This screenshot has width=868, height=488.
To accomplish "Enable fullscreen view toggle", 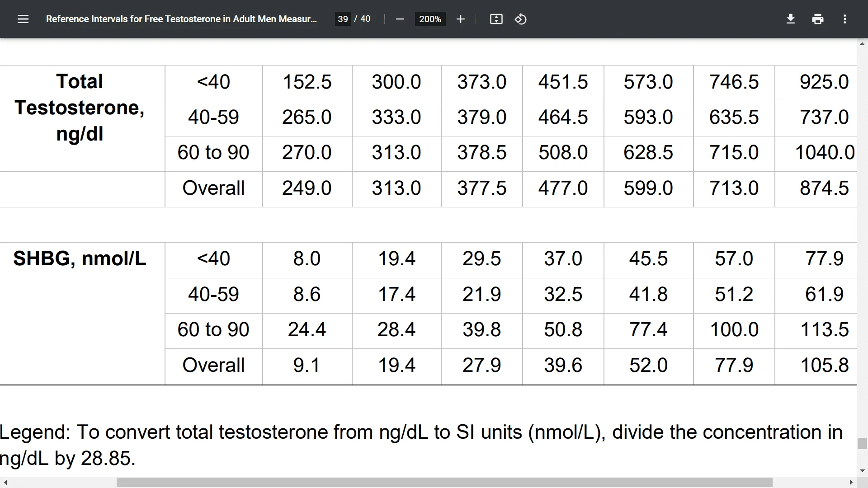I will click(x=496, y=19).
